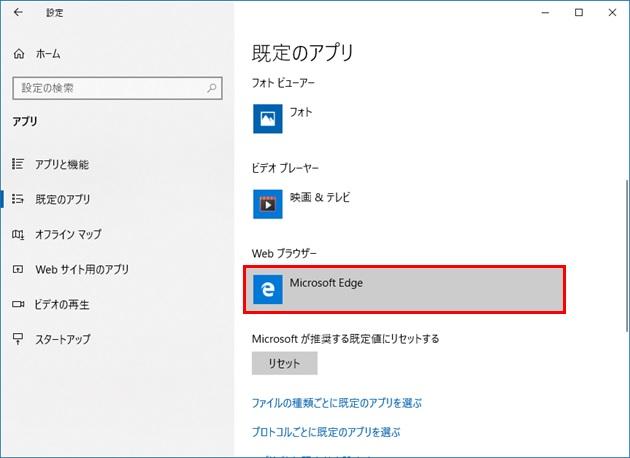This screenshot has width=630, height=458.
Task: Open スタートアップ settings
Action: coord(63,339)
